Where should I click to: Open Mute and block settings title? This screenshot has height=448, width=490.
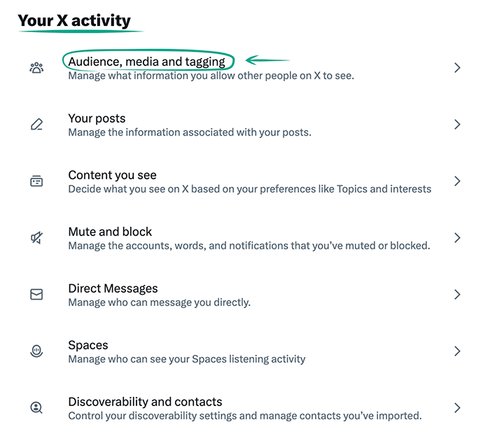(x=110, y=232)
